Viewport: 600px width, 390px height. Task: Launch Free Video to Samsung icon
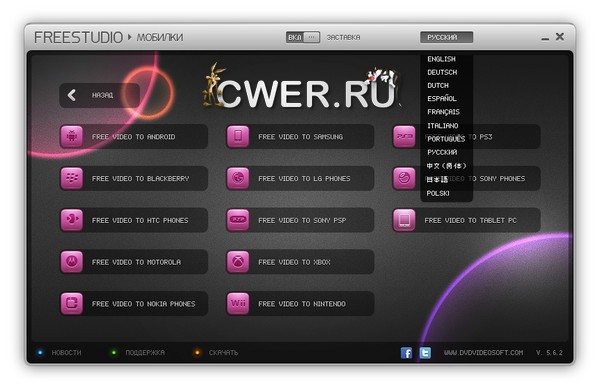(238, 136)
